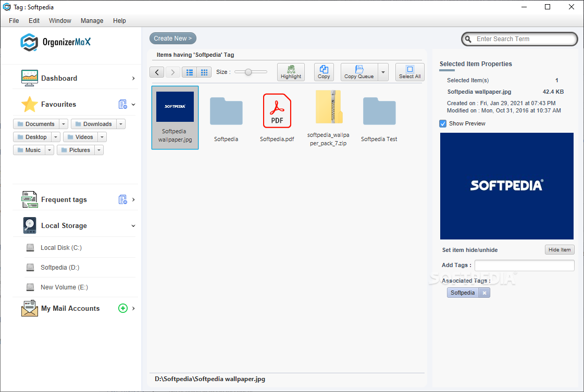The height and width of the screenshot is (392, 584).
Task: Click the Copy Queue toolbar button
Action: click(359, 72)
